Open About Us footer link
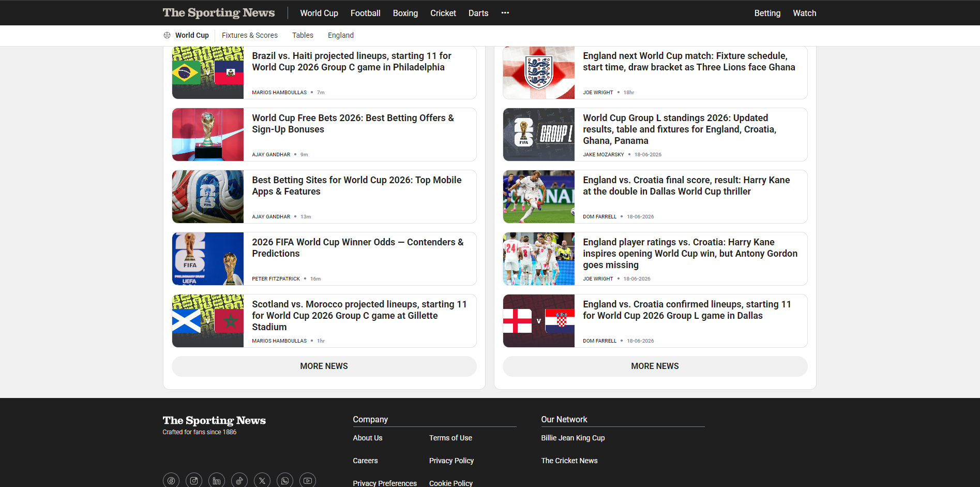Image resolution: width=980 pixels, height=487 pixels. tap(368, 438)
